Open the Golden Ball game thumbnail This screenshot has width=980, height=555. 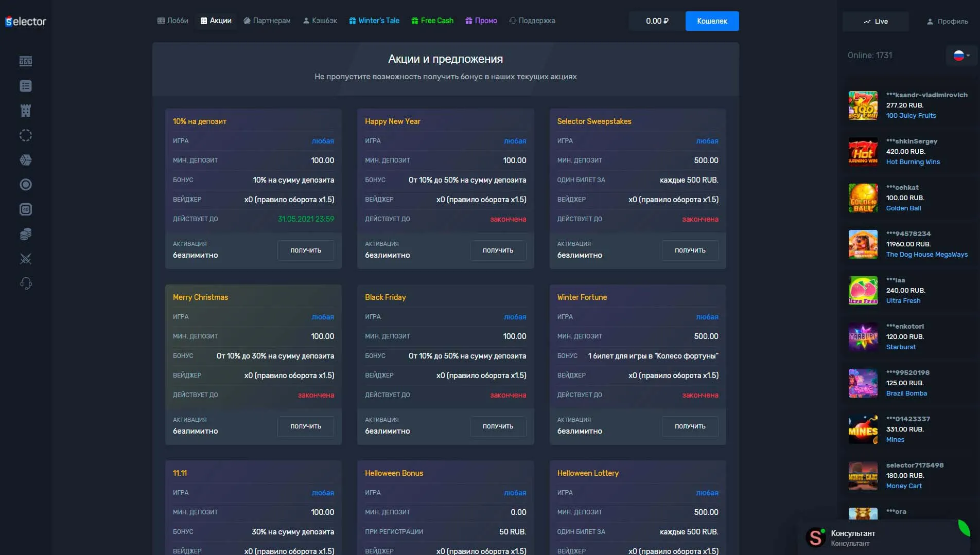[863, 198]
